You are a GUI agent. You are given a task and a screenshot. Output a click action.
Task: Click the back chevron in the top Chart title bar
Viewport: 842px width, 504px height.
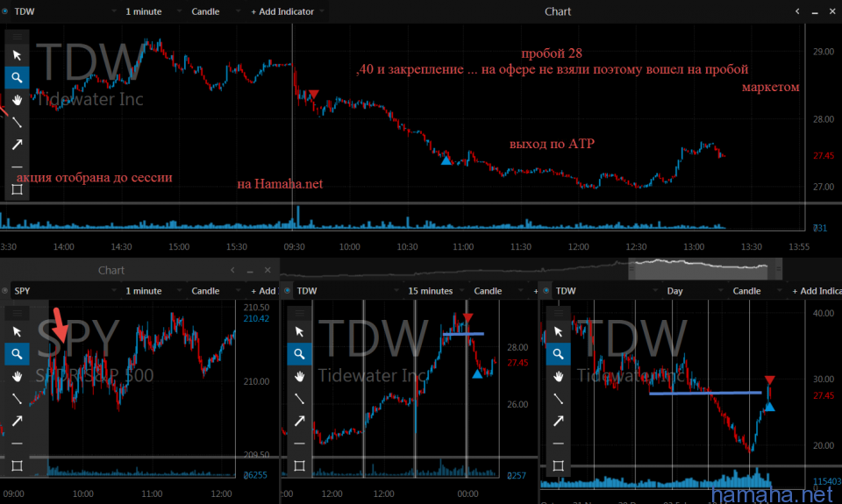797,11
